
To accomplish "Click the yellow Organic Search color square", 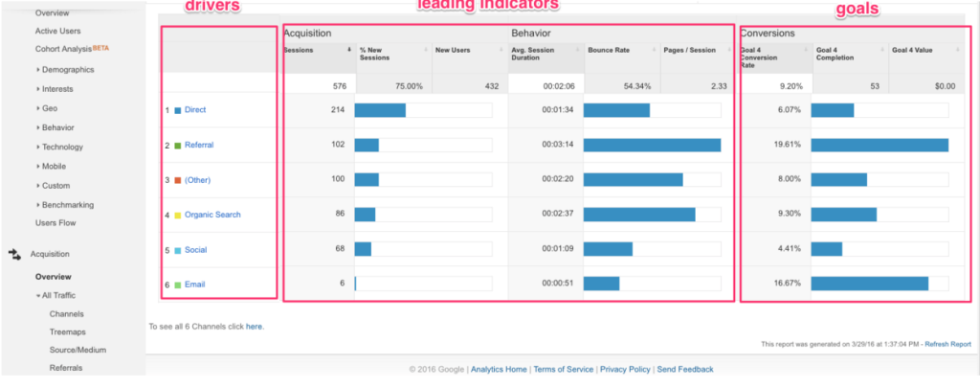I will click(x=177, y=216).
